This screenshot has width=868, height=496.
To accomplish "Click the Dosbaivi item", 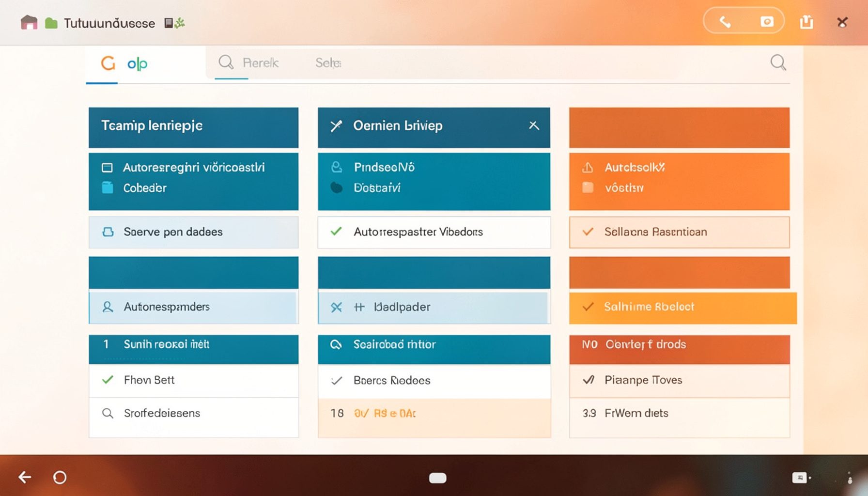I will coord(377,188).
